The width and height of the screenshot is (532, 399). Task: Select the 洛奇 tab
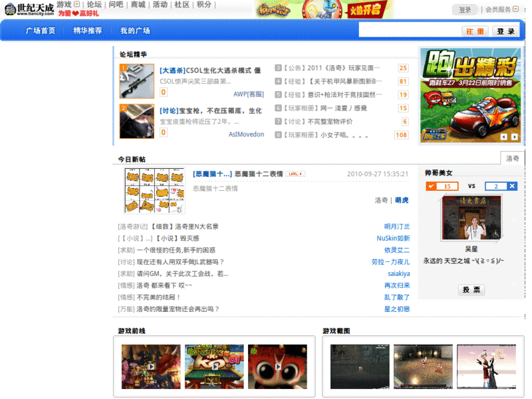512,158
